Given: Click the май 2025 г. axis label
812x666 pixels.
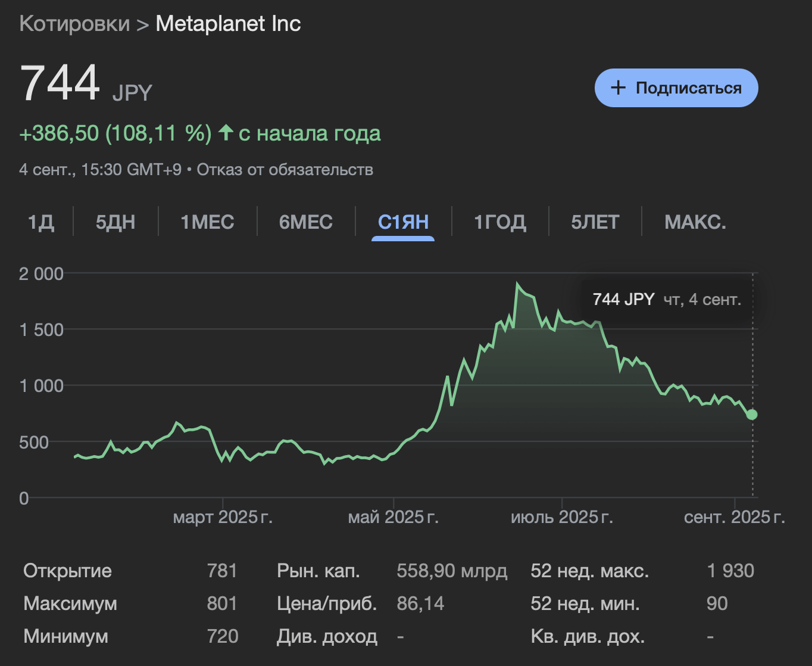Looking at the screenshot, I should coord(393,516).
